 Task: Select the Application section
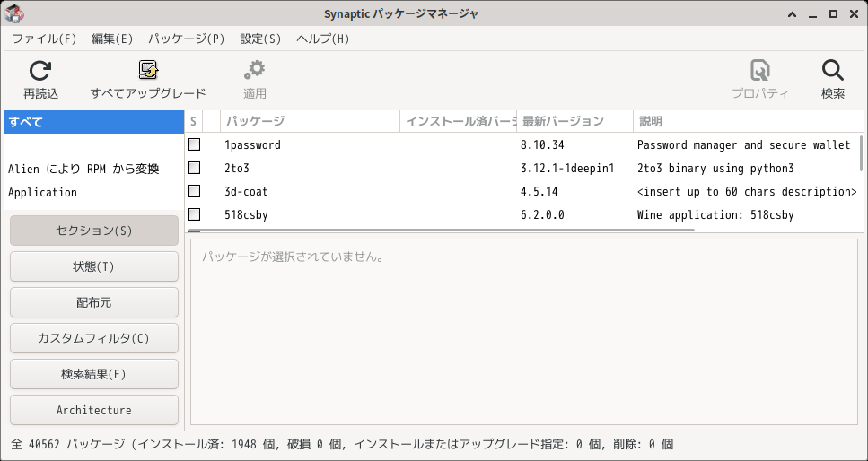pos(94,193)
